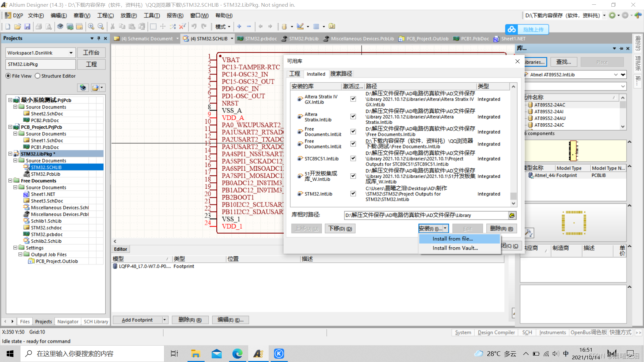The width and height of the screenshot is (644, 362).
Task: Open the Atmel AT89S52.IntLib library dropdown
Action: (615, 75)
